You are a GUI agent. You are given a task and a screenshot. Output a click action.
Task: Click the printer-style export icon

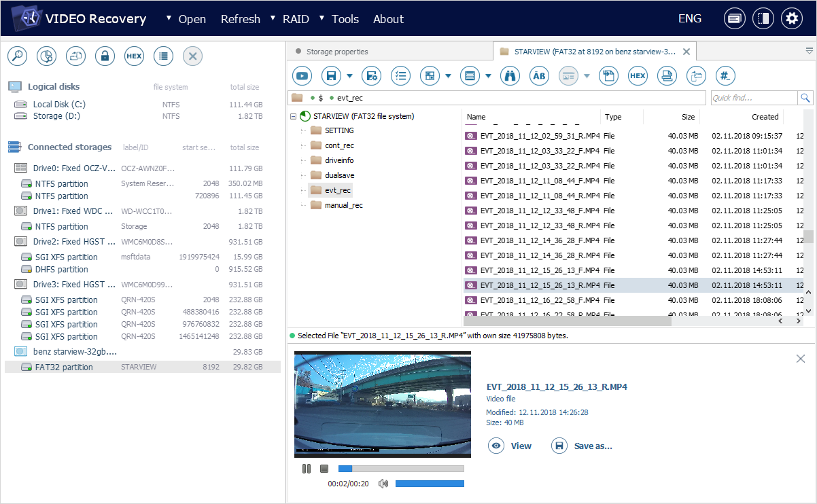667,75
